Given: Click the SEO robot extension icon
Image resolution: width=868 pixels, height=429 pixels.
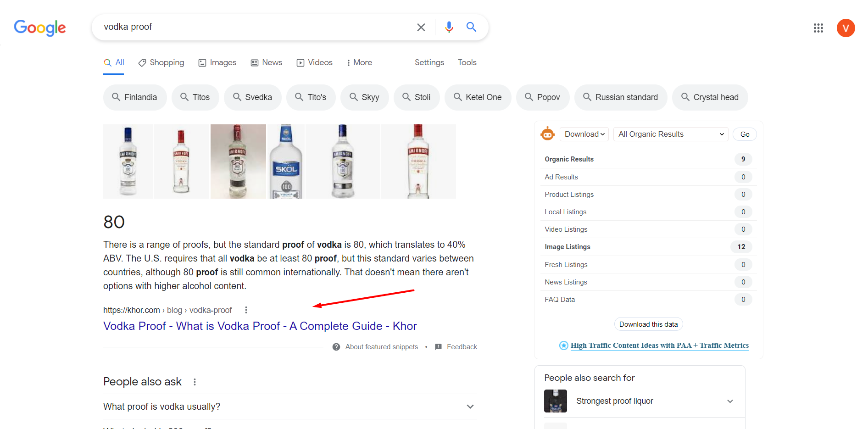Looking at the screenshot, I should (x=547, y=134).
